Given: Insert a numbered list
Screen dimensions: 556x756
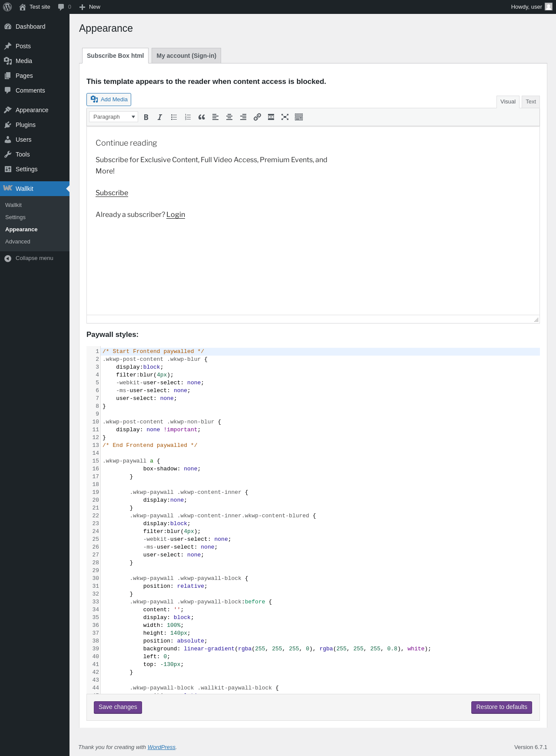Looking at the screenshot, I should (188, 117).
